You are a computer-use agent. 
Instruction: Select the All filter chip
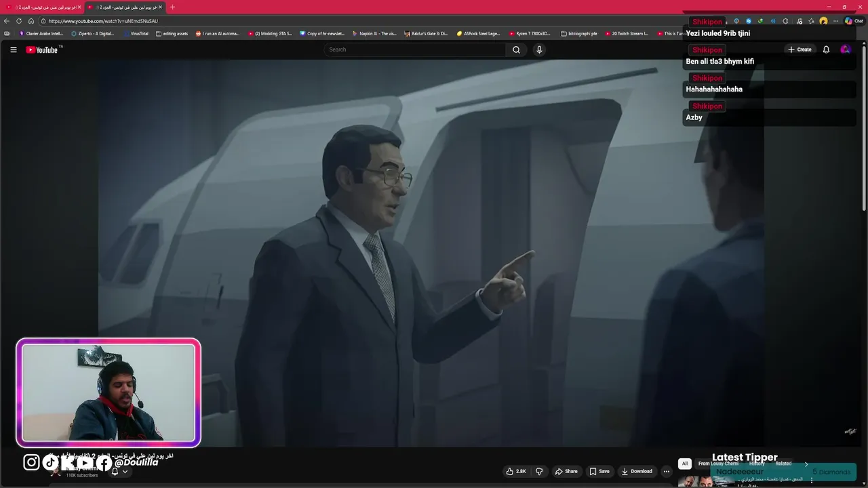[x=685, y=464]
